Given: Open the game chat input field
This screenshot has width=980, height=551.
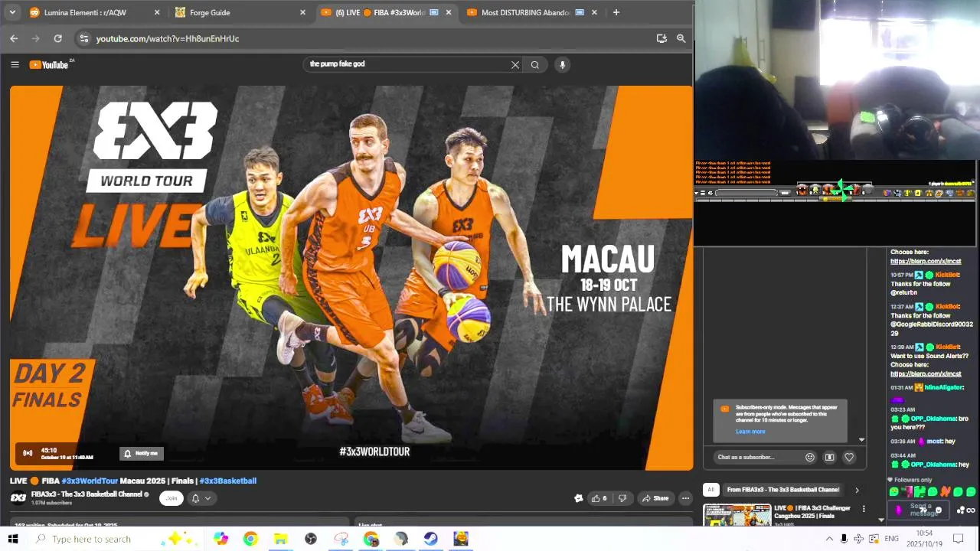Looking at the screenshot, I should (x=746, y=193).
